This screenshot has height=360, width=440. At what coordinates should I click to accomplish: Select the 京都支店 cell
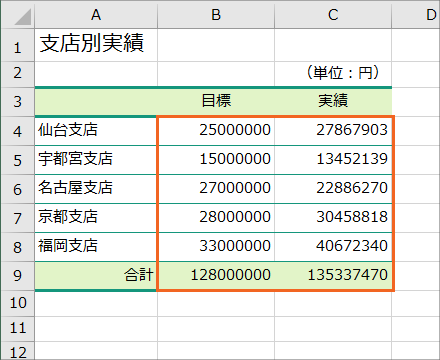96,218
